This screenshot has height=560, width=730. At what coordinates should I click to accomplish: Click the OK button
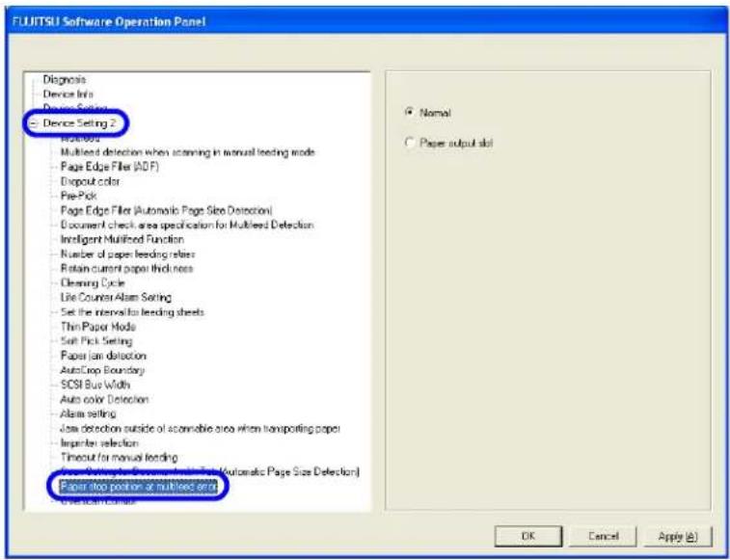(x=527, y=536)
